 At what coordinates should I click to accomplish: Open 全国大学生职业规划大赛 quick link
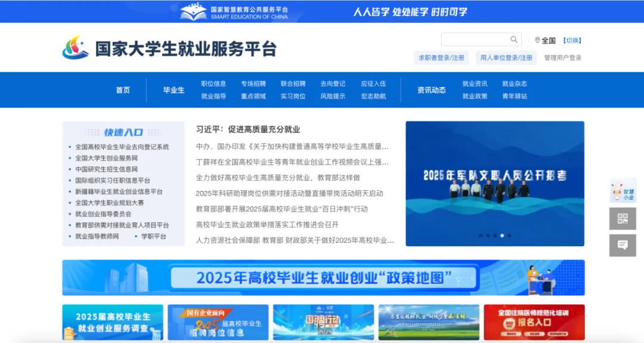click(110, 203)
